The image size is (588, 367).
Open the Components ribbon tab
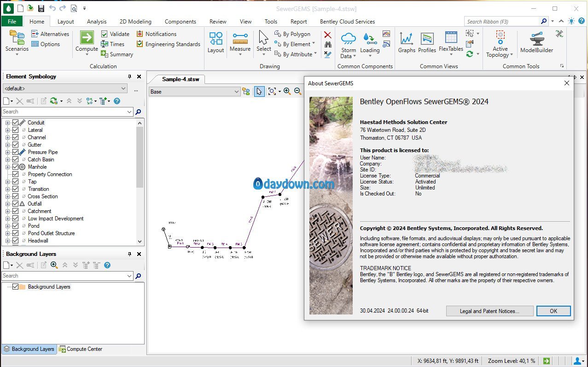coord(180,21)
